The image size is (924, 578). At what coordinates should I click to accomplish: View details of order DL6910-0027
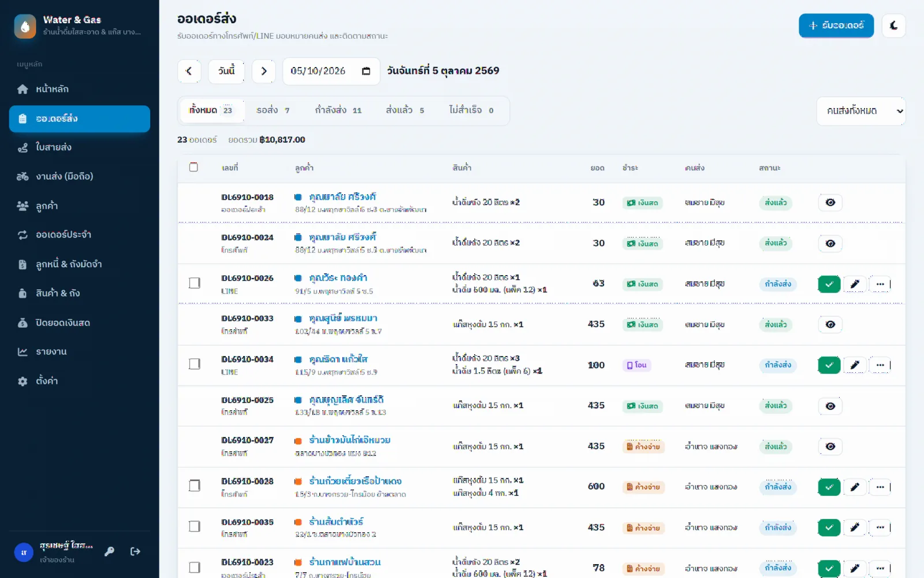click(x=830, y=446)
